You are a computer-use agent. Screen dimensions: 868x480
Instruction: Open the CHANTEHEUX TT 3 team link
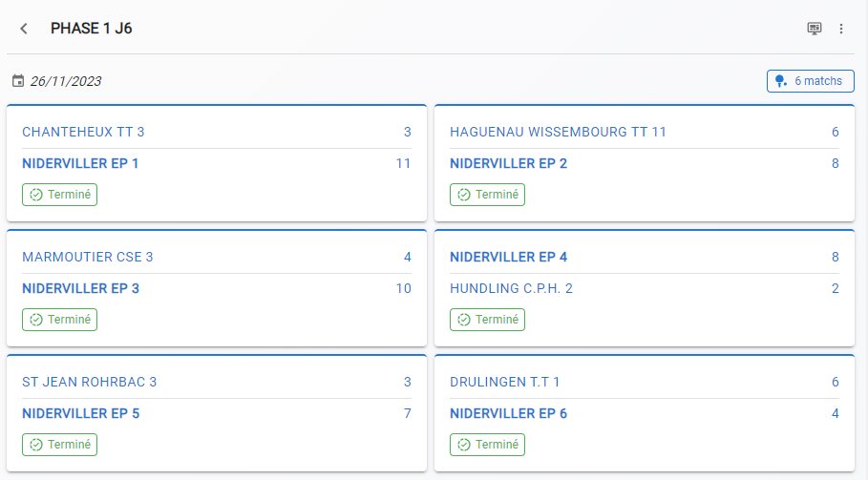83,132
